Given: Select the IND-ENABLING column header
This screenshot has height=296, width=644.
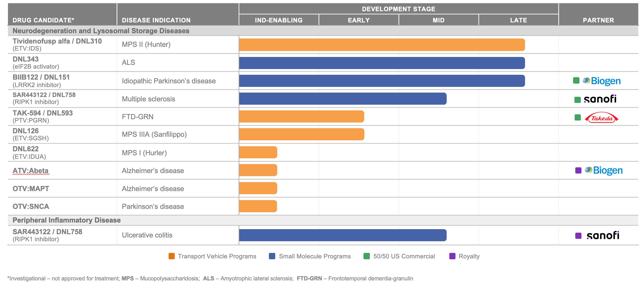Looking at the screenshot, I should click(279, 20).
